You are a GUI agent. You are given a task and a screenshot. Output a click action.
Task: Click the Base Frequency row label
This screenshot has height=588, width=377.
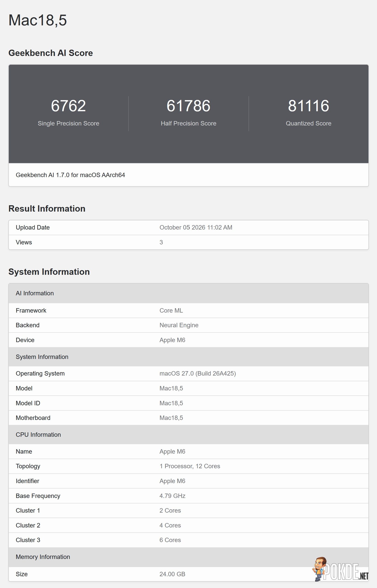(x=38, y=496)
